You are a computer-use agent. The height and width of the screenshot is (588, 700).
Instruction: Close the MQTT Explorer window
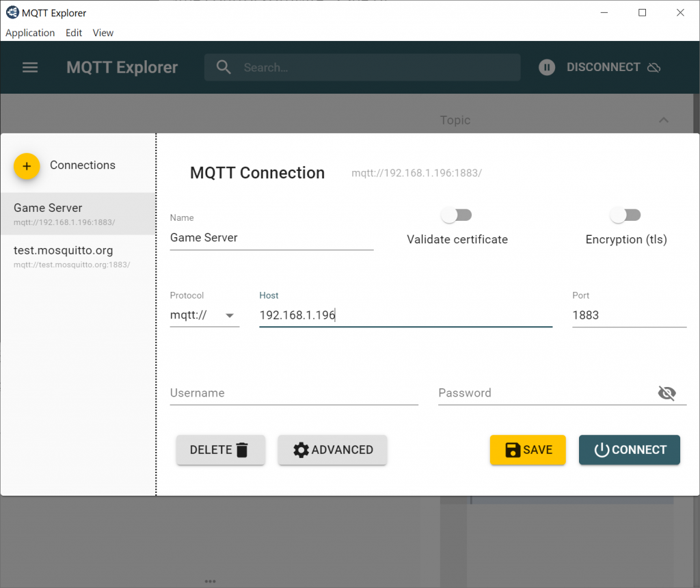tap(680, 12)
